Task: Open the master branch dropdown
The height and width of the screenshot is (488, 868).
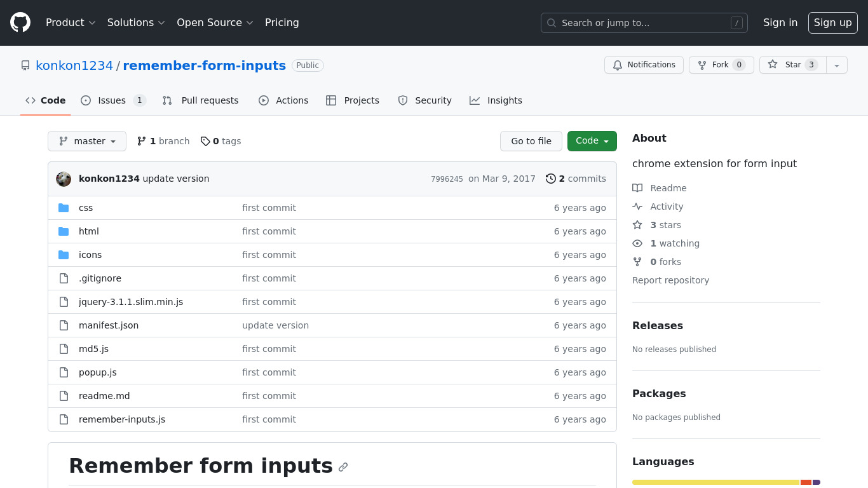Action: pyautogui.click(x=87, y=141)
